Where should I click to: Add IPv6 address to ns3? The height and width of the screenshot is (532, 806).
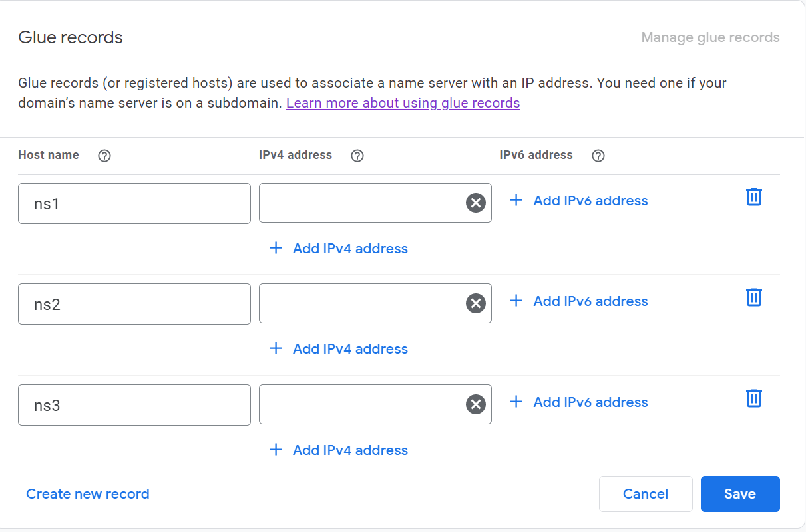pos(578,402)
